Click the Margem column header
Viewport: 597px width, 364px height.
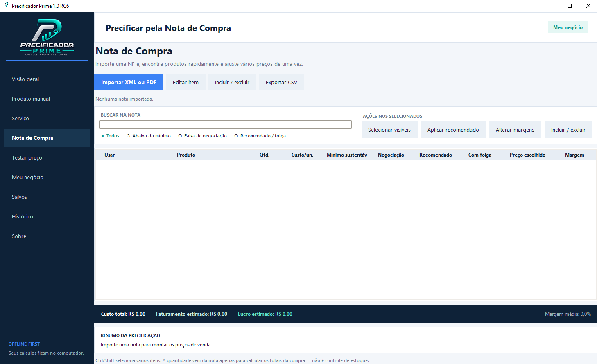pos(574,155)
